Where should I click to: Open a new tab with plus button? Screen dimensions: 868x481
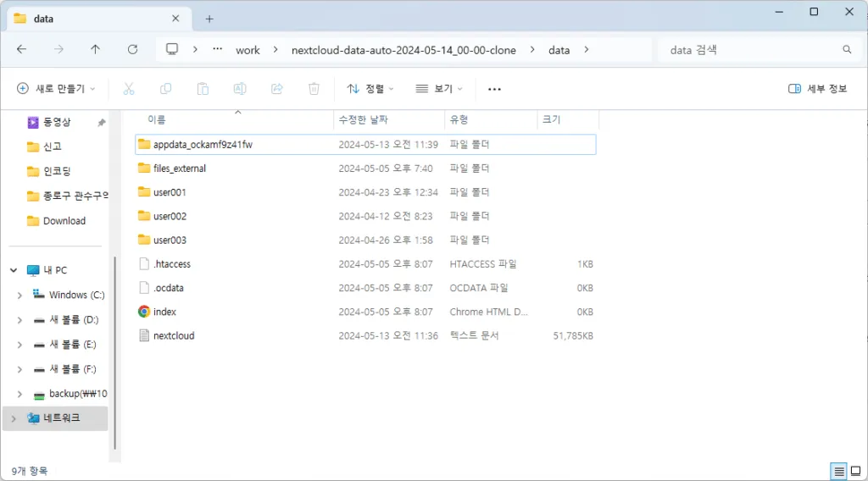(209, 19)
